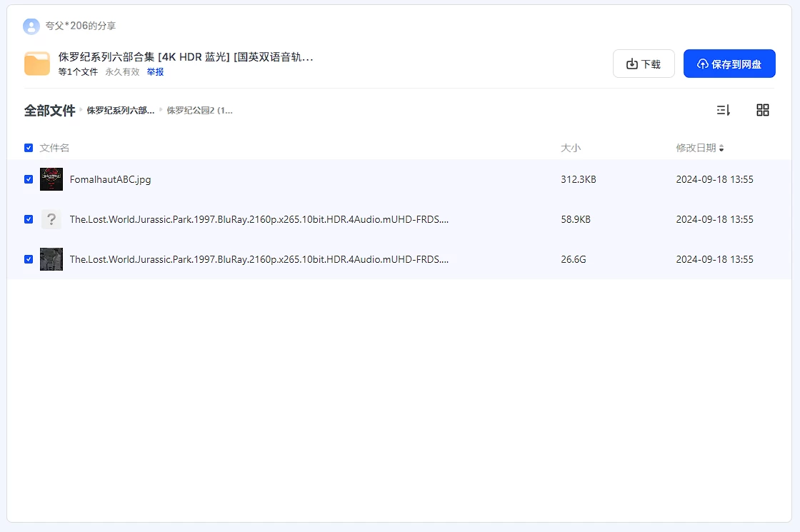Screen dimensions: 800x532
Task: Click the 文件名 column header
Action: [x=55, y=148]
